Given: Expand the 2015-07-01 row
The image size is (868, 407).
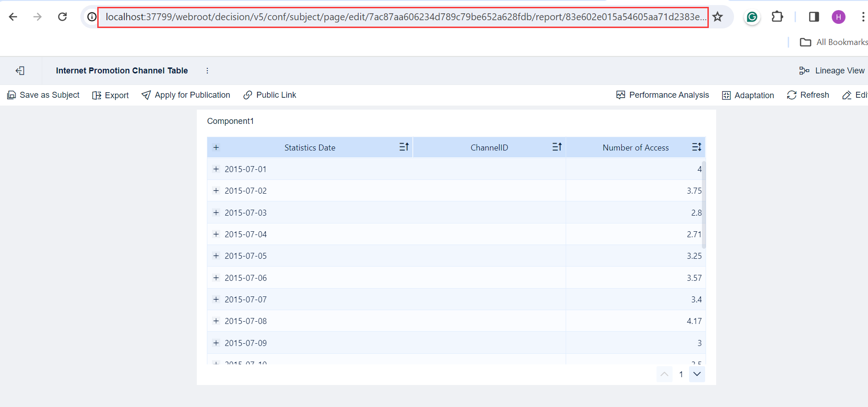Looking at the screenshot, I should [216, 169].
